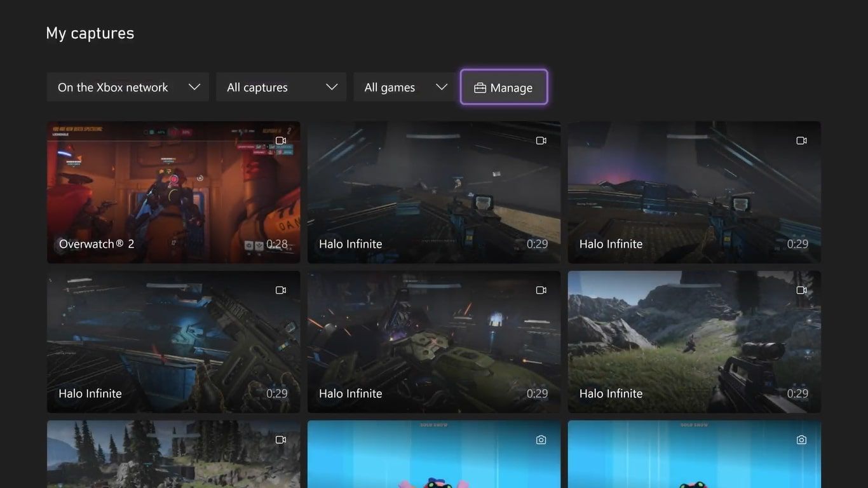Open the grassy hillside Halo Infinite capture
The height and width of the screenshot is (488, 868).
pos(694,341)
